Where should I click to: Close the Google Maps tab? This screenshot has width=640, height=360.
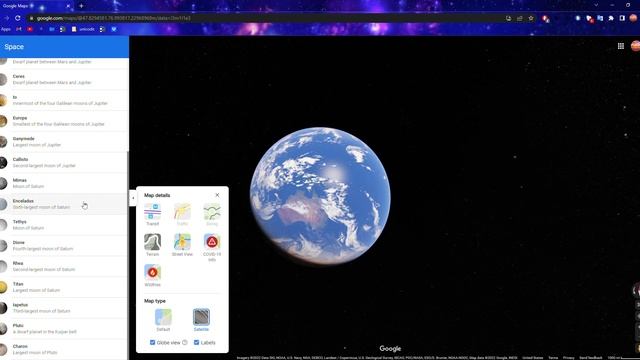[x=68, y=6]
